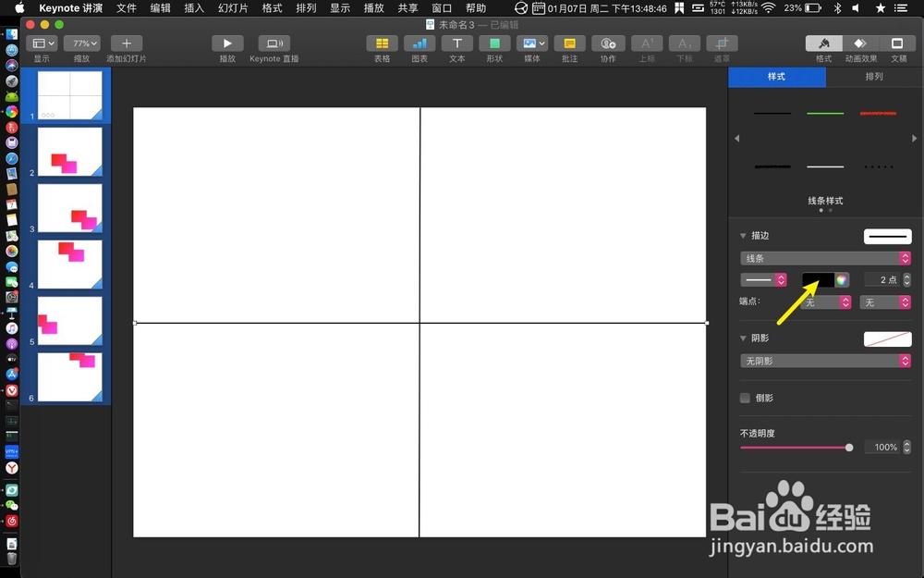The image size is (924, 578).
Task: Open the 插入 menu in the menu bar
Action: pyautogui.click(x=191, y=7)
